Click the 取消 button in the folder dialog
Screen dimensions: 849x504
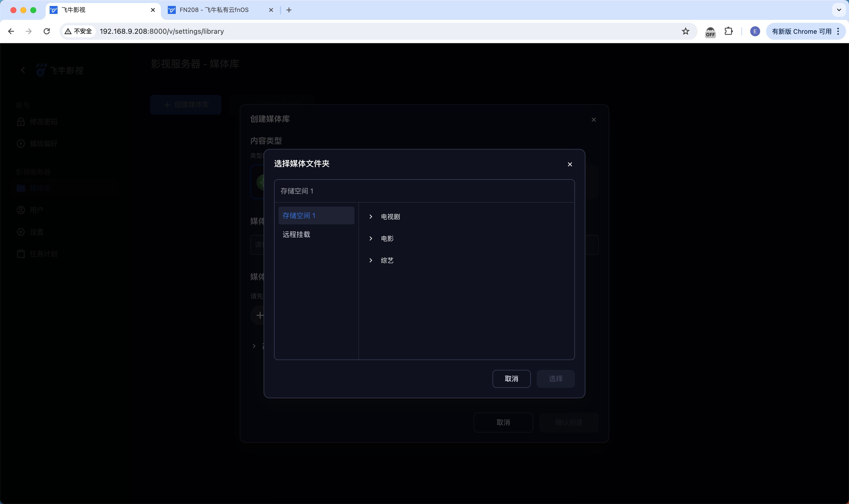[x=511, y=379]
